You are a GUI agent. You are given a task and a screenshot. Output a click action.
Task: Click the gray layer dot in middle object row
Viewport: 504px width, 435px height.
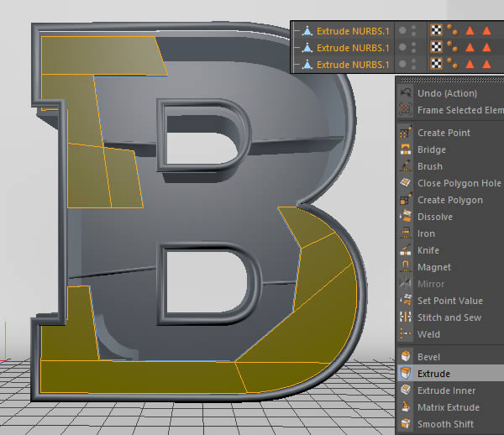402,47
